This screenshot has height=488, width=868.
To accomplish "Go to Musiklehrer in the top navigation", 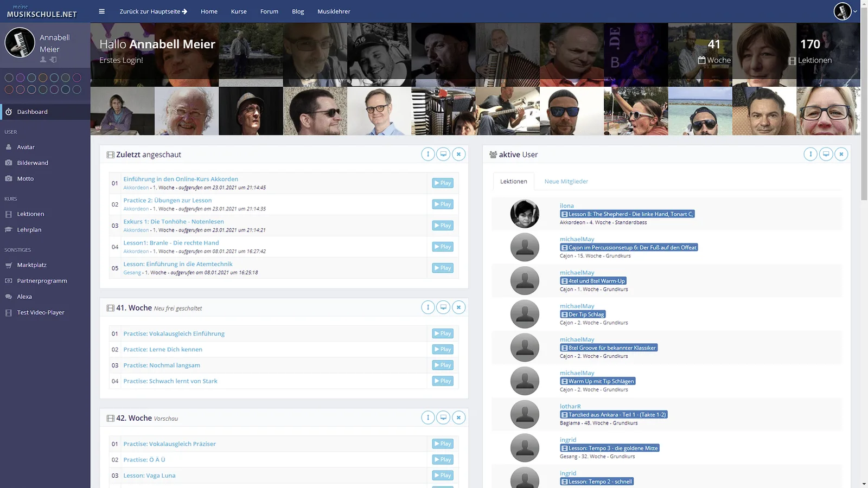I will point(334,11).
